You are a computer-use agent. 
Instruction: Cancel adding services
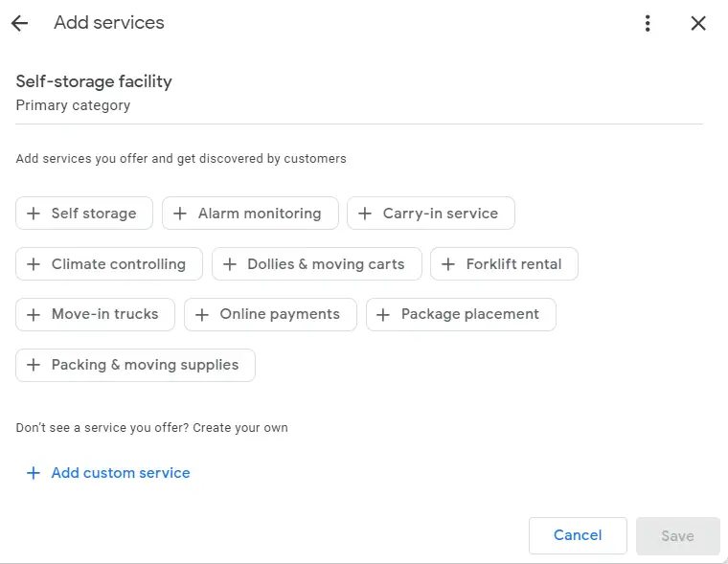[x=578, y=535]
